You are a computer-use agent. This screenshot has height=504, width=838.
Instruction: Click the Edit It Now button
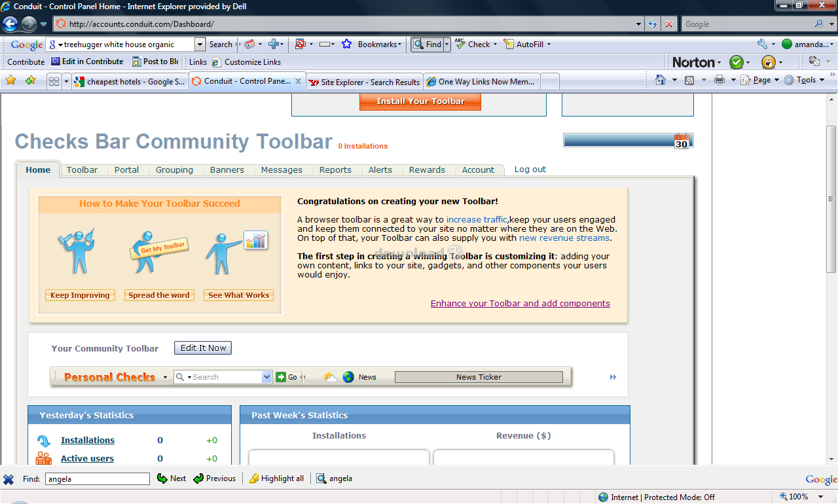coord(203,348)
